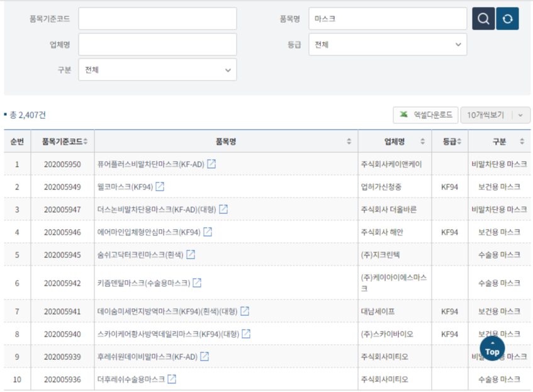Download results with 엑셀다운로드 button
533x392 pixels.
click(425, 115)
